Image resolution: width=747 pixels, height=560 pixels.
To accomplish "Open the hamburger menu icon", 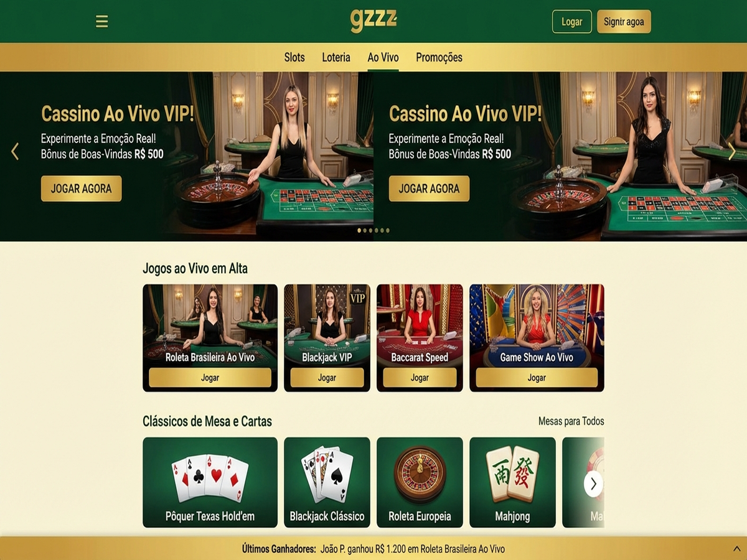I will tap(102, 22).
